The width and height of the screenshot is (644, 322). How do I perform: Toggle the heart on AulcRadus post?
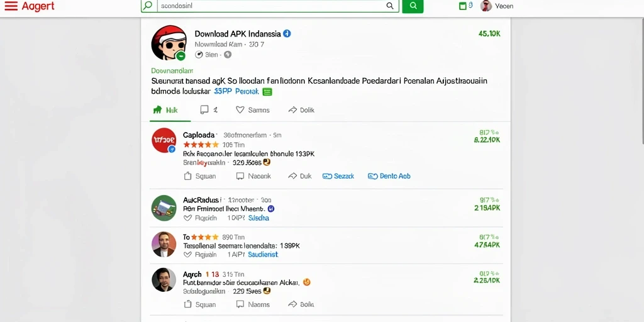click(187, 218)
